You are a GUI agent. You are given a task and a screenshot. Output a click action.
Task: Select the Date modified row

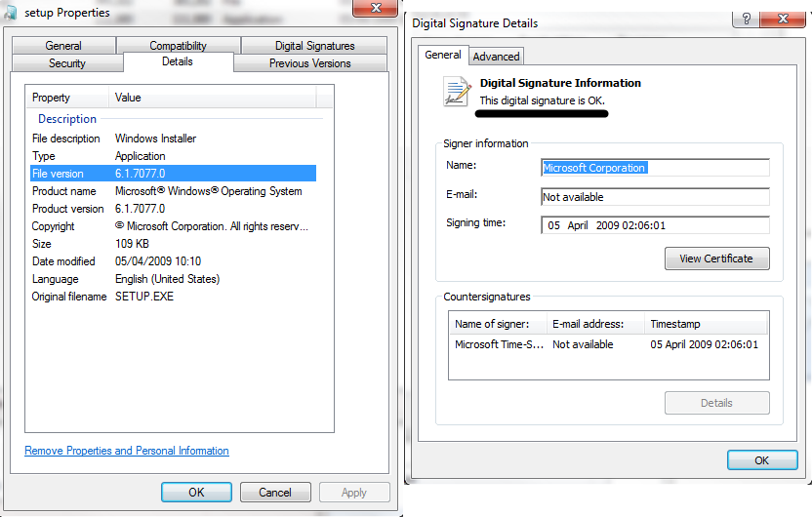coord(173,261)
